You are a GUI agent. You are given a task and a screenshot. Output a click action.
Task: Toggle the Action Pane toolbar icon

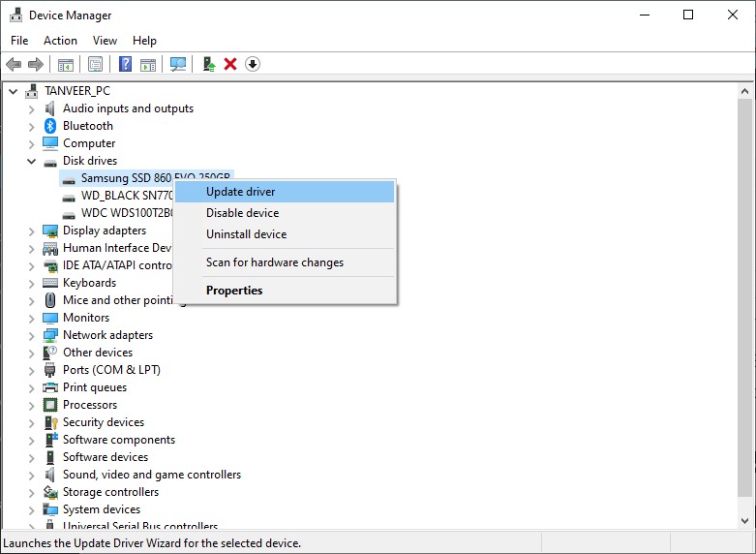148,64
